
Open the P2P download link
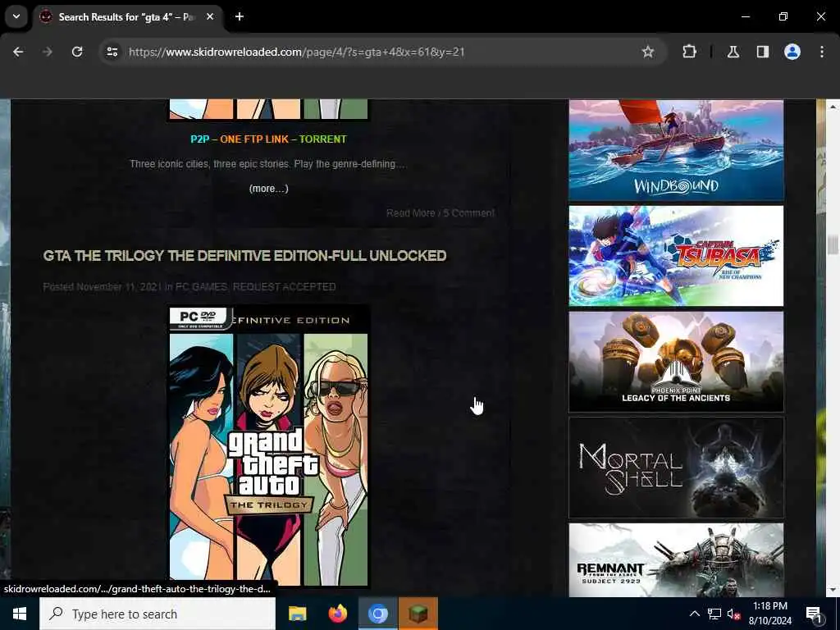(199, 139)
